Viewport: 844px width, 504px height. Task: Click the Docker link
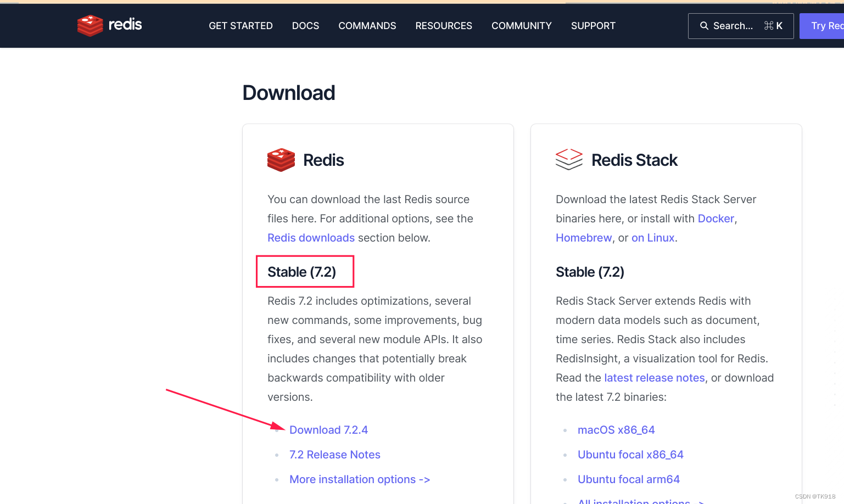tap(716, 219)
